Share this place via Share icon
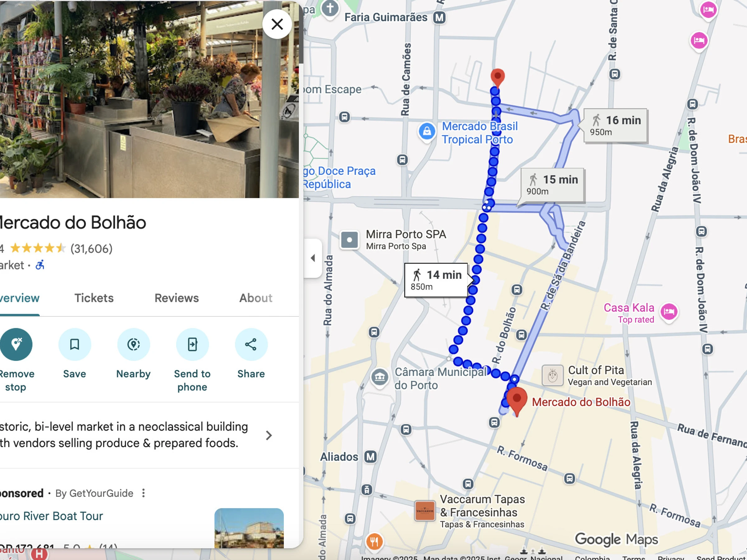This screenshot has height=560, width=747. pyautogui.click(x=251, y=344)
